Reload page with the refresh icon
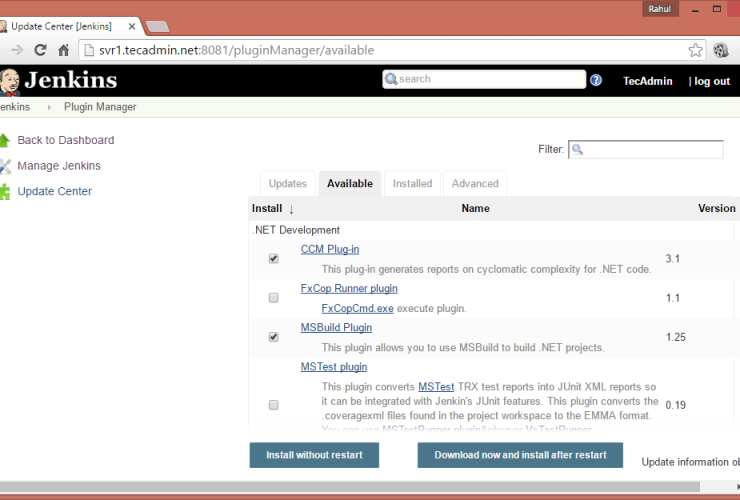This screenshot has height=500, width=740. pyautogui.click(x=41, y=50)
